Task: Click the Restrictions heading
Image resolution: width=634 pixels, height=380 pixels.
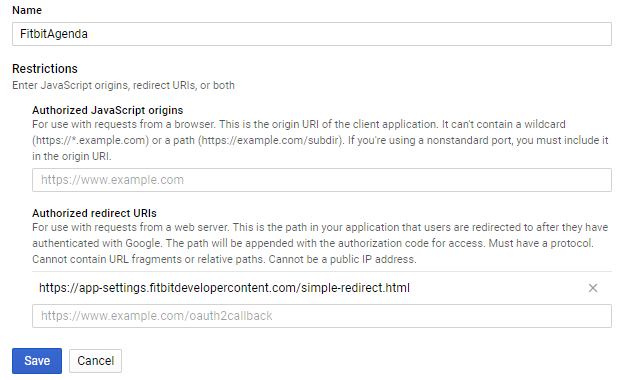Action: coord(45,69)
